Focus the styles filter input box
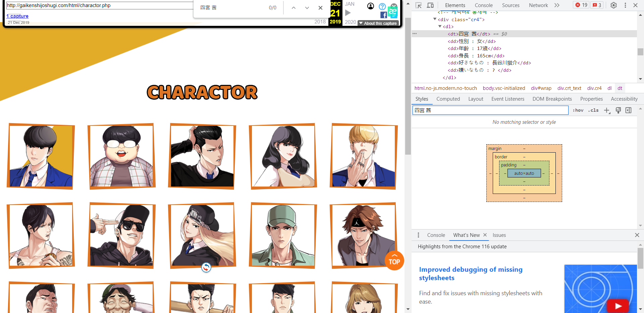This screenshot has width=644, height=313. pos(490,110)
